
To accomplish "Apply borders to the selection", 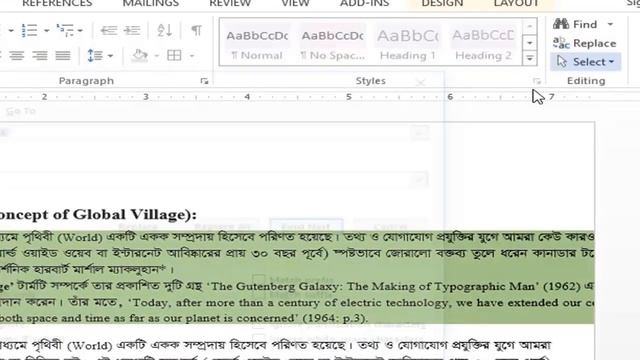I will point(174,56).
